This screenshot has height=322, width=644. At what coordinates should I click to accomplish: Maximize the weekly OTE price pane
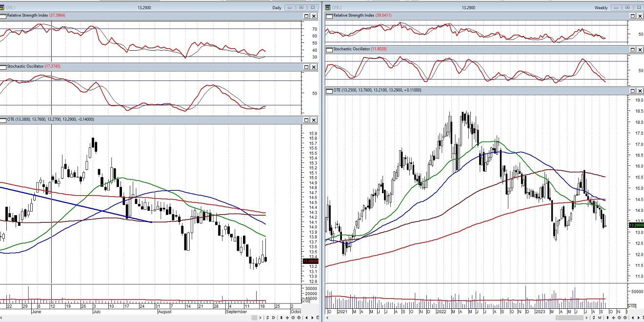point(633,91)
